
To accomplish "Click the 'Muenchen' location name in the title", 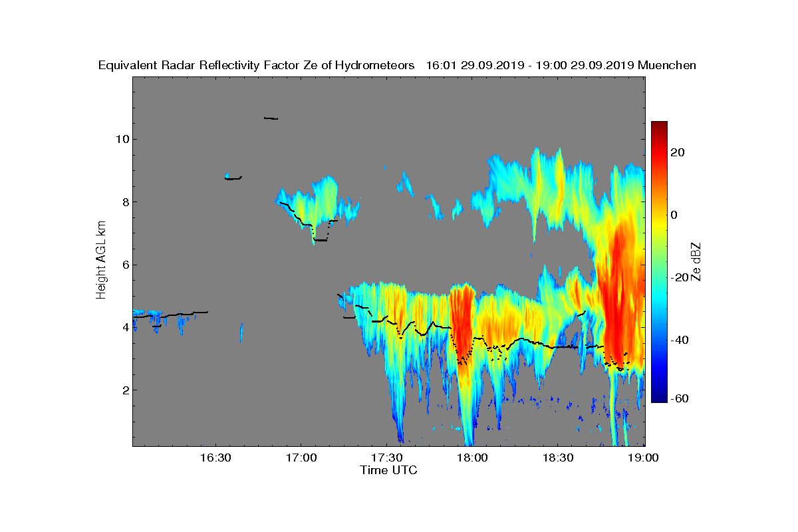I will coord(667,65).
